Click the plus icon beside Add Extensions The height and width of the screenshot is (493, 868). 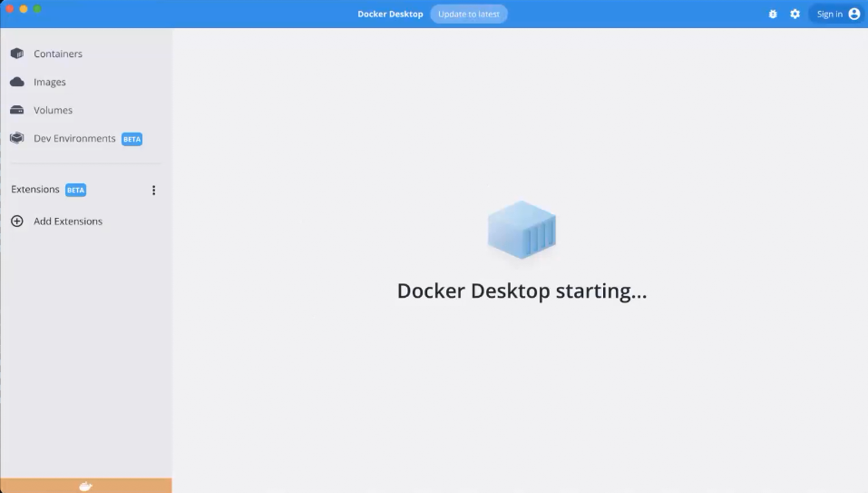16,222
